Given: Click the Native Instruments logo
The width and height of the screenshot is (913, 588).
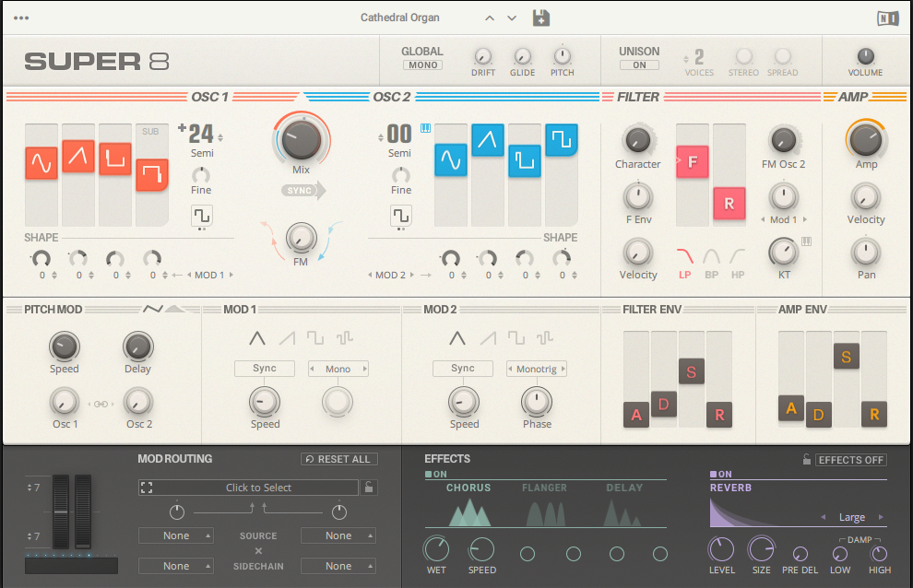Looking at the screenshot, I should pyautogui.click(x=887, y=18).
